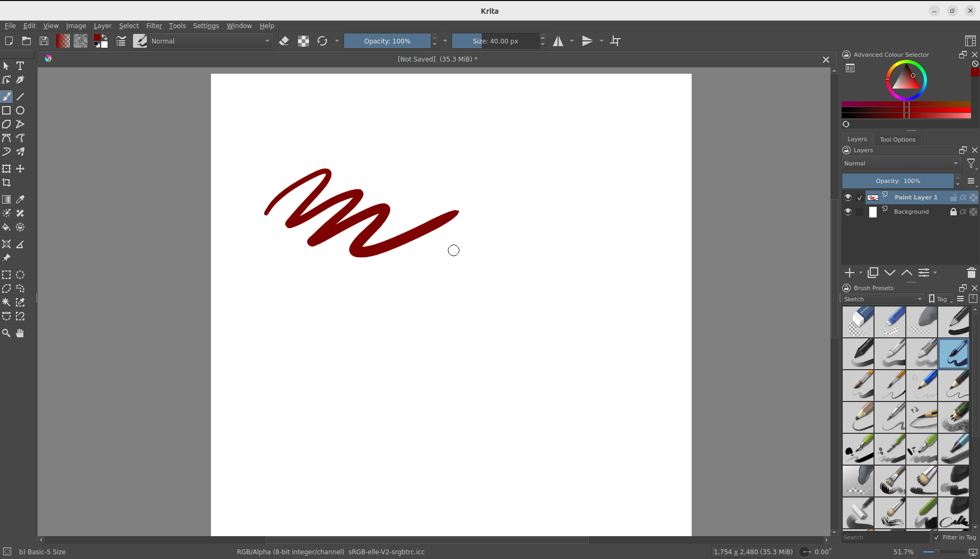Activate the Zoom tool
The height and width of the screenshot is (559, 980).
6,333
